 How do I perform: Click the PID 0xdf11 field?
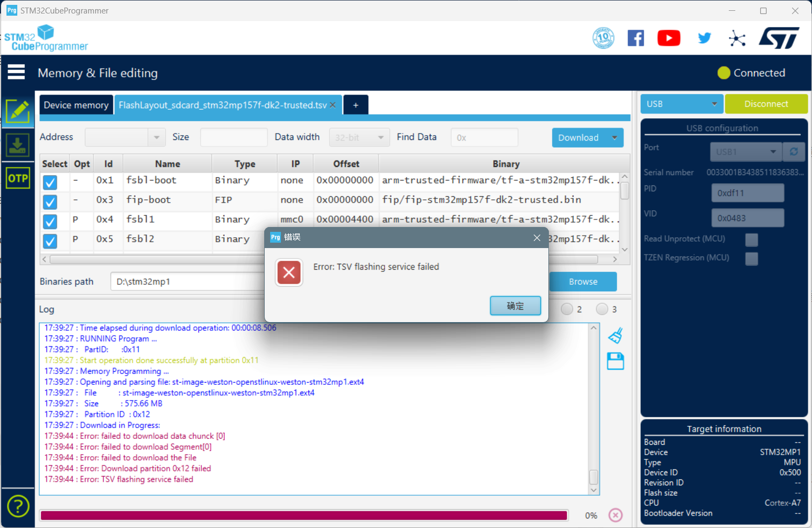[747, 193]
